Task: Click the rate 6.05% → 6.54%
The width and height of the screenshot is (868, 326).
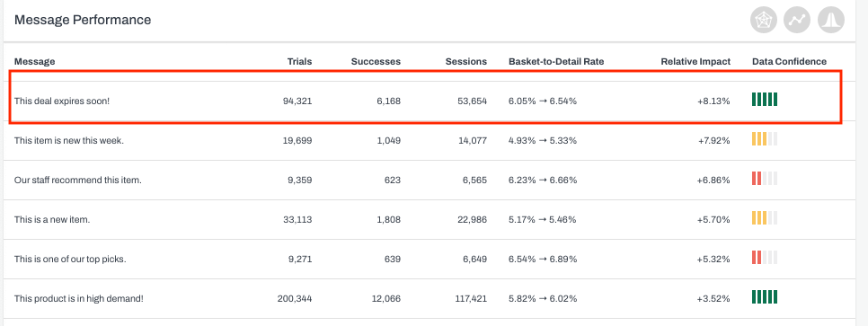Action: click(x=543, y=101)
